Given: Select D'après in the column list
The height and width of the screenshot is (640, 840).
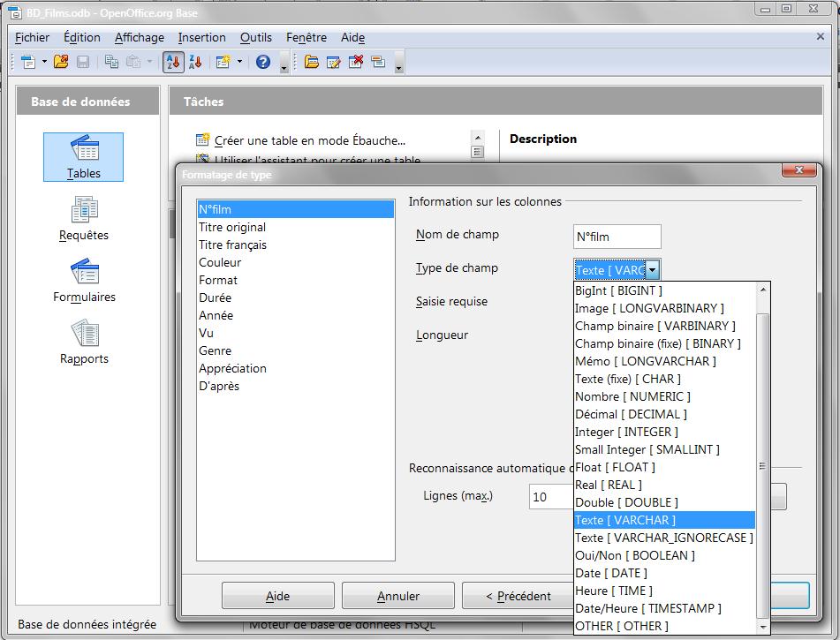Looking at the screenshot, I should point(295,386).
